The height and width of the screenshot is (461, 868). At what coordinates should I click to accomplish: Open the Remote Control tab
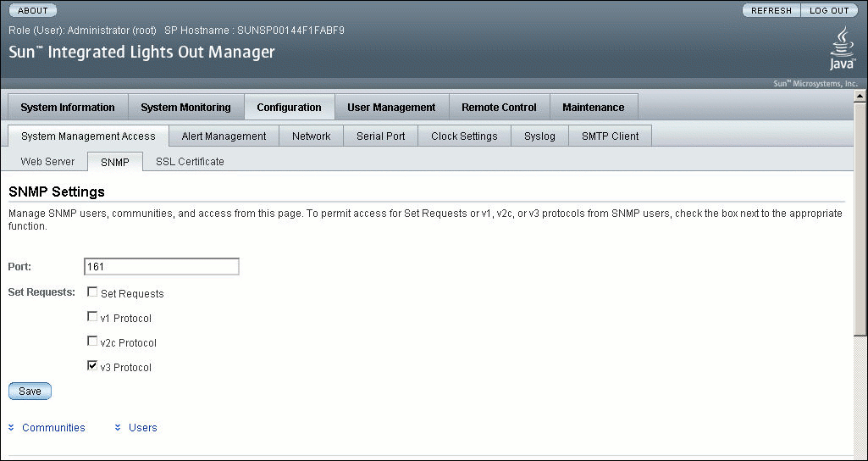[499, 108]
